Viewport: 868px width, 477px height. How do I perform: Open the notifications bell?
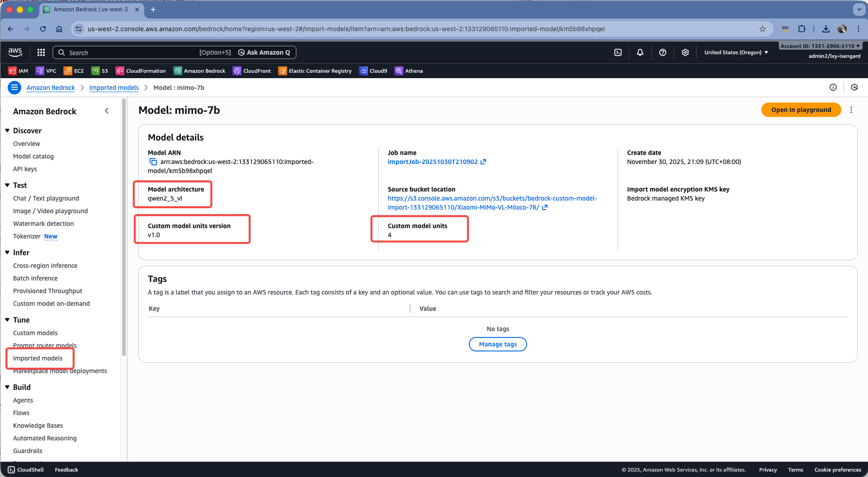click(640, 52)
